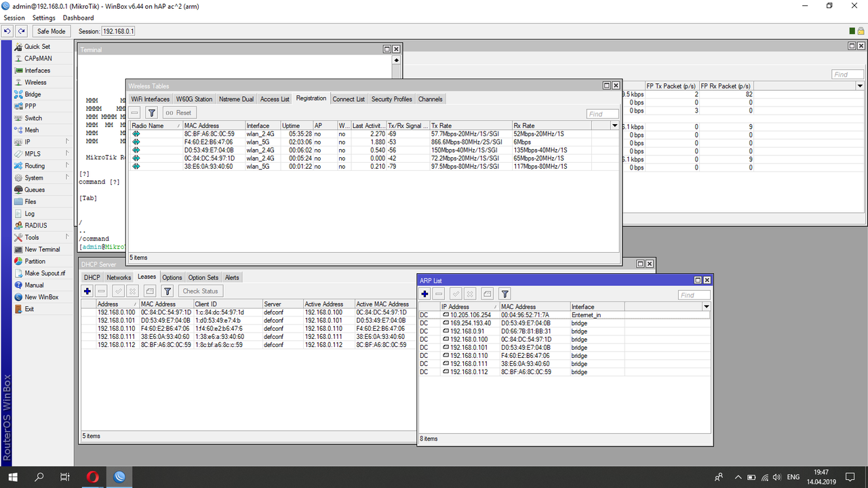Open the Bridge sidebar item
The width and height of the screenshot is (868, 488).
pyautogui.click(x=33, y=94)
